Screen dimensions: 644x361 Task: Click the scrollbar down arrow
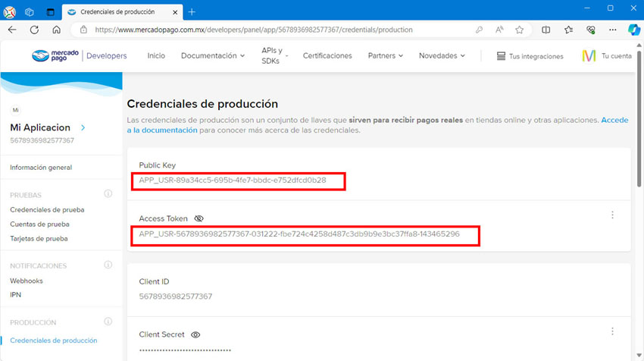639,355
